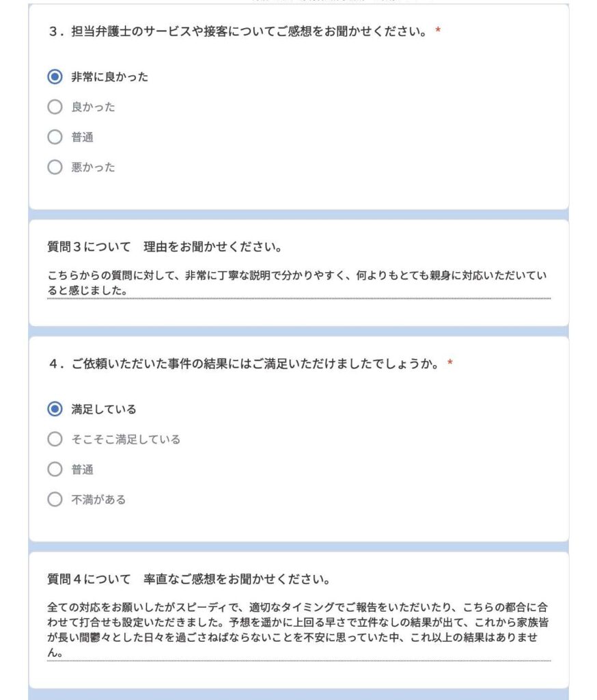Click the question 3 reason text field
The height and width of the screenshot is (700, 597).
pyautogui.click(x=299, y=283)
